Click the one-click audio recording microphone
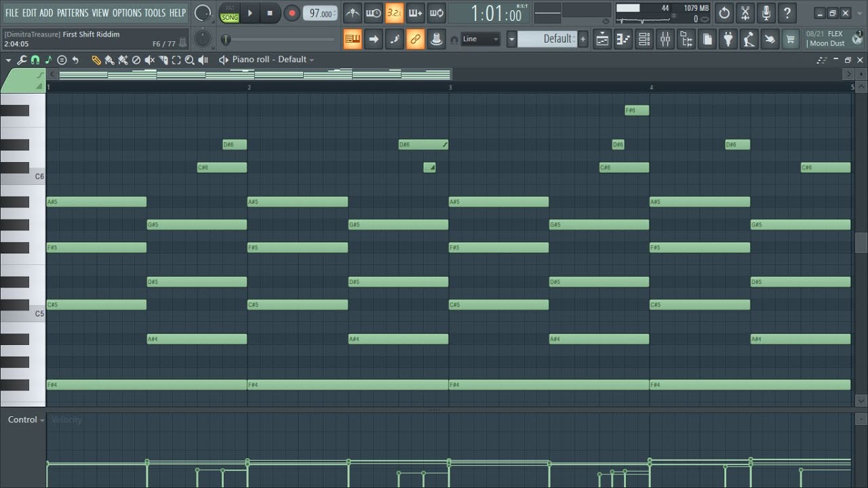The height and width of the screenshot is (488, 868). click(766, 13)
